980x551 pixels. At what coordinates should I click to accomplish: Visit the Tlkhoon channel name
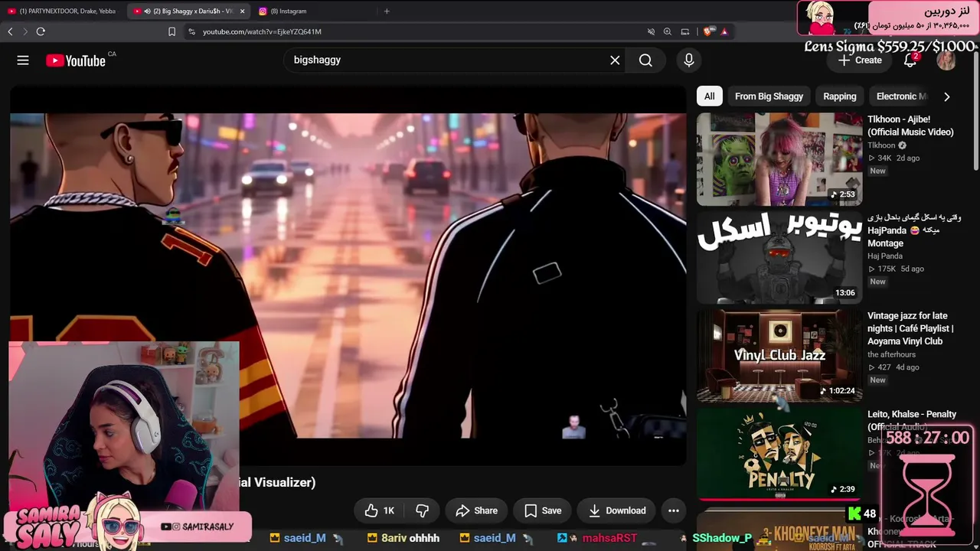[881, 145]
